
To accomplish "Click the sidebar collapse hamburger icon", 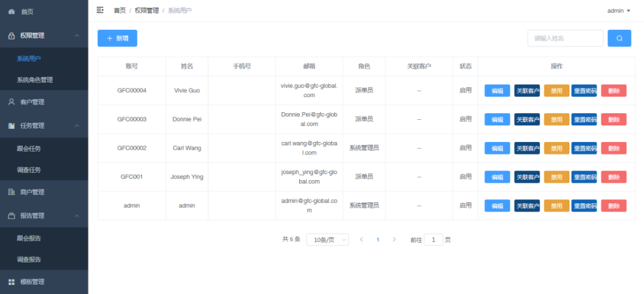I will point(100,10).
